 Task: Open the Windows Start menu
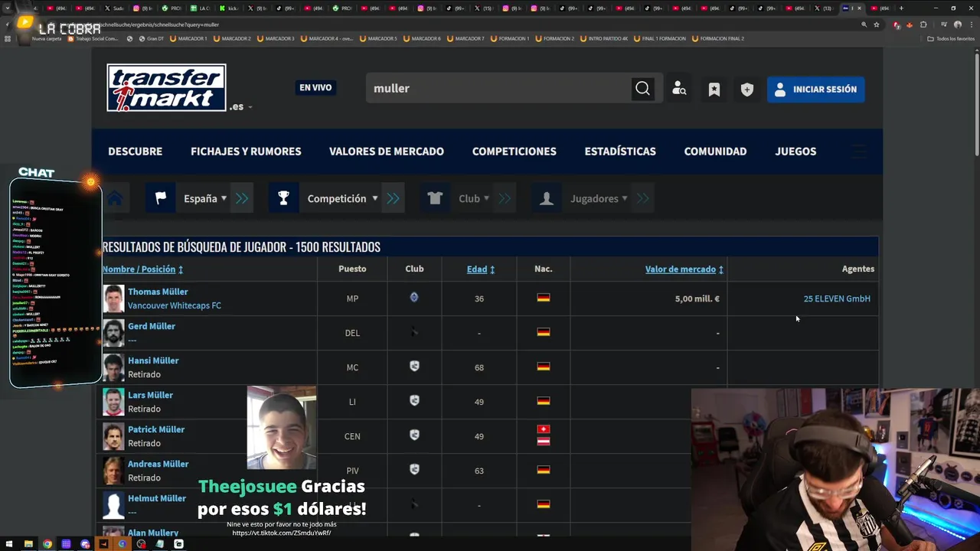click(x=9, y=544)
